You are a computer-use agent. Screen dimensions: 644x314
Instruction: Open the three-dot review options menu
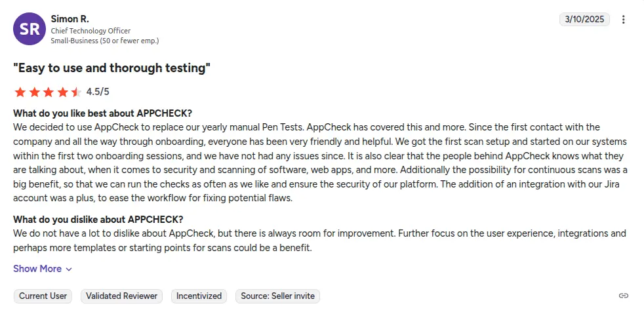[623, 20]
